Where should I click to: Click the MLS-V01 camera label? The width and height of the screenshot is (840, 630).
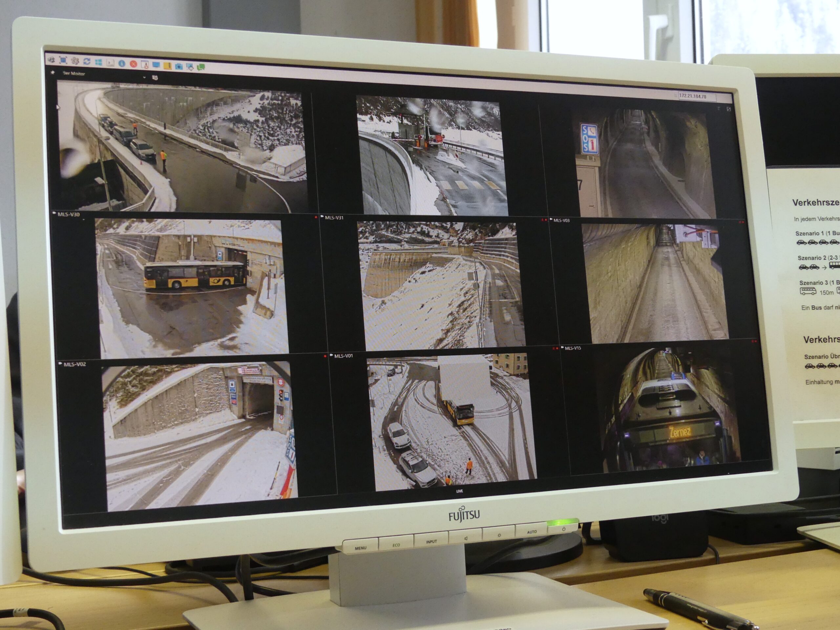click(x=343, y=356)
